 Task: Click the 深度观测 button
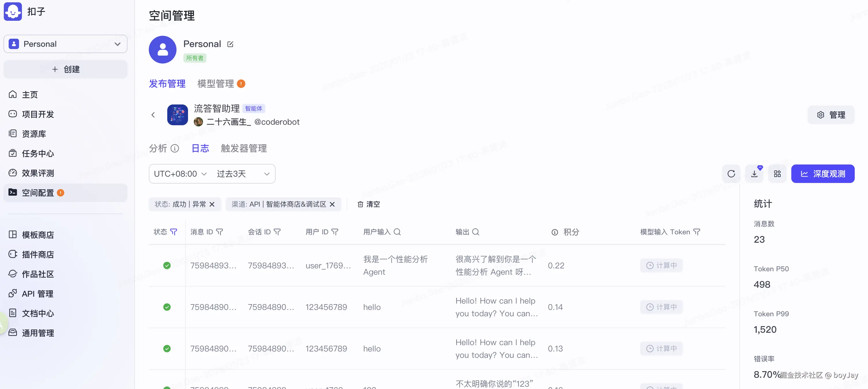[x=822, y=174]
